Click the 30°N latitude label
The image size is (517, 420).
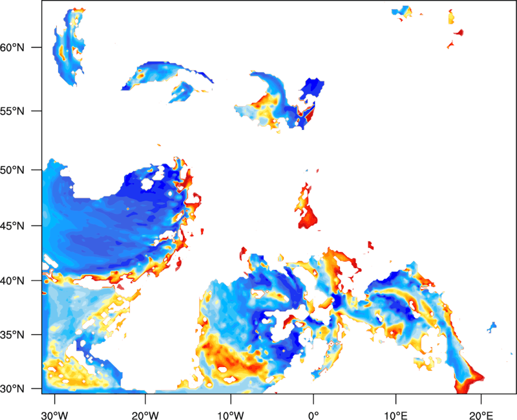(12, 389)
